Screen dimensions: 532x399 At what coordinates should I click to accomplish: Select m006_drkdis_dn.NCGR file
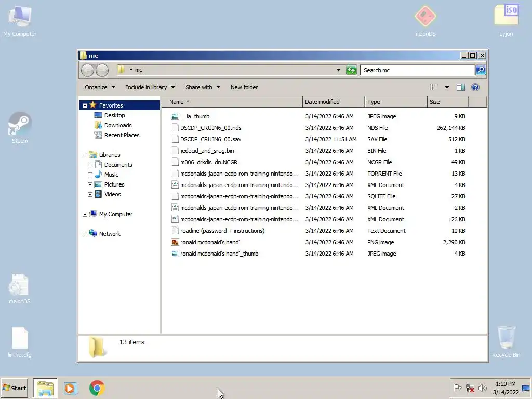tap(209, 162)
